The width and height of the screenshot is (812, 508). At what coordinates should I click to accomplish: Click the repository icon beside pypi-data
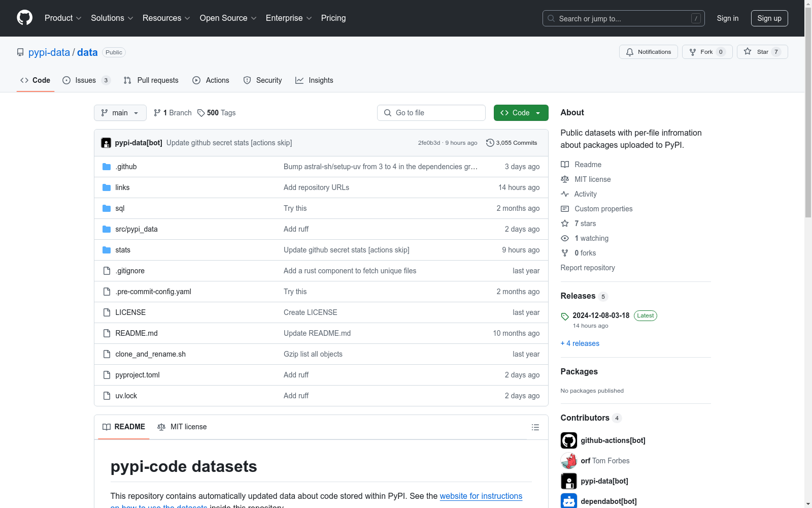[20, 52]
